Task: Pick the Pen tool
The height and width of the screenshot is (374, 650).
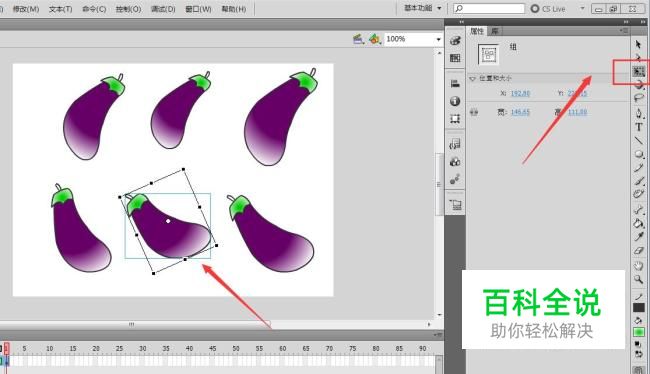Action: pos(639,113)
